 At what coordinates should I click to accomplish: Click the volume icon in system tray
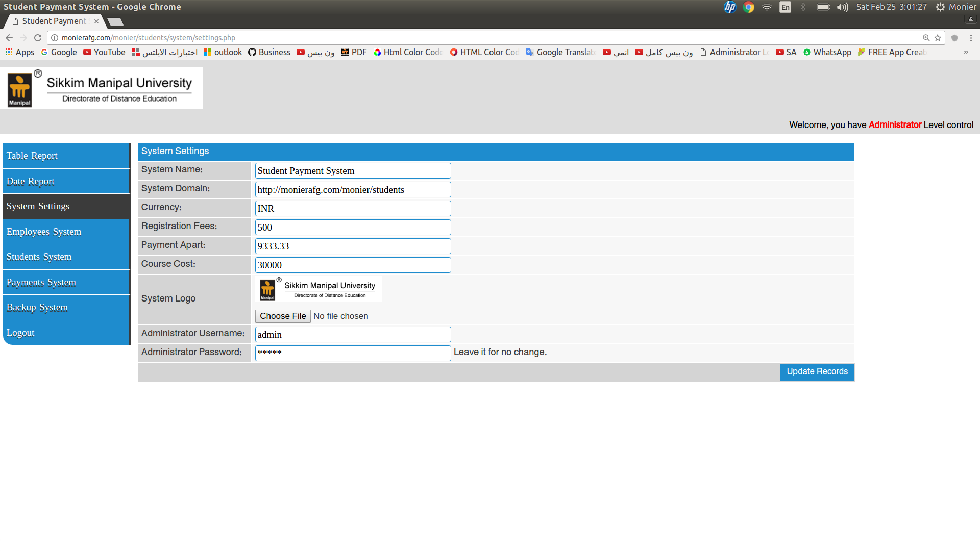click(842, 7)
